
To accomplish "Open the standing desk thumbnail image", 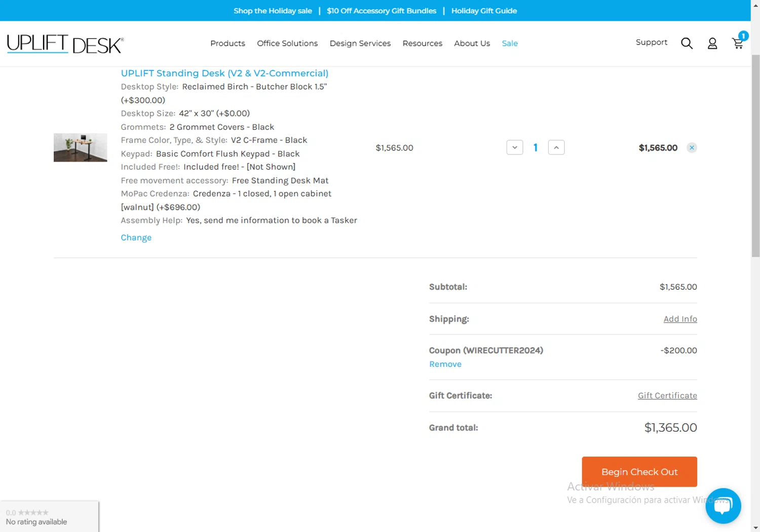I will (x=81, y=147).
